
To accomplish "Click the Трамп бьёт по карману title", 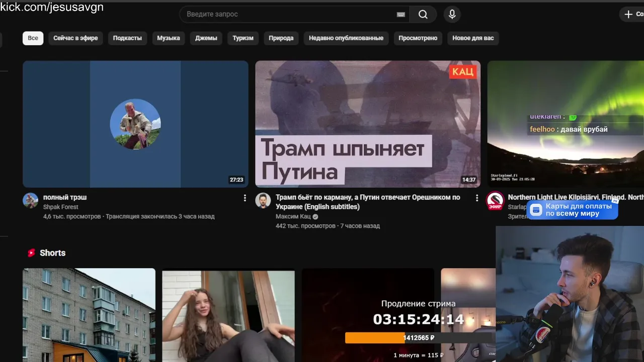I will coord(368,202).
